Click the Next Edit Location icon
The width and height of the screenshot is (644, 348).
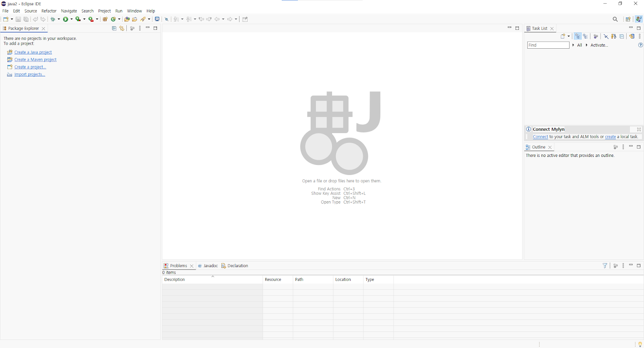209,19
